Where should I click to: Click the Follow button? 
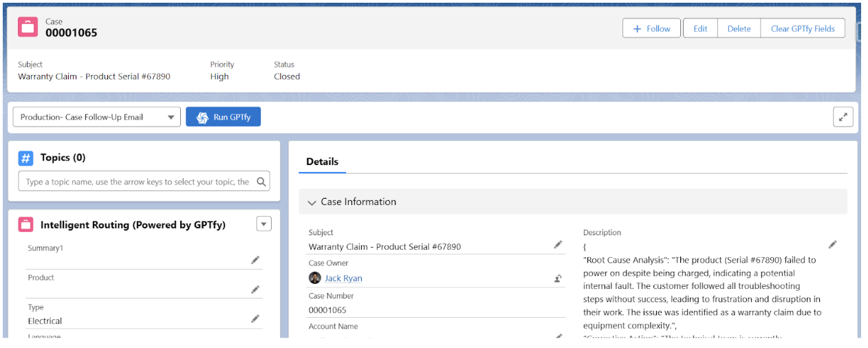(x=651, y=28)
